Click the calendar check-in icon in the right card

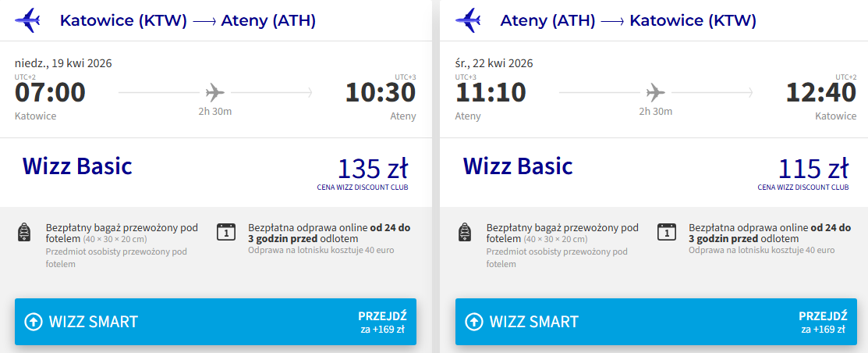tap(666, 232)
